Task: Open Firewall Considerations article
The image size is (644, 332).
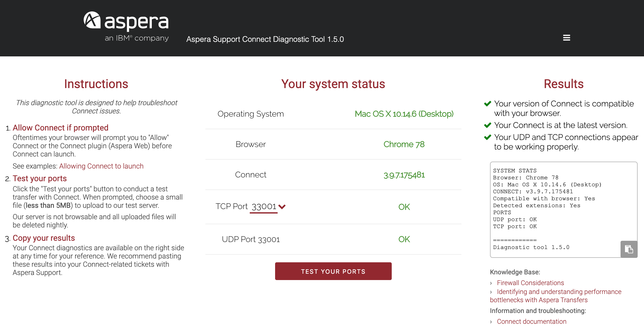Action: point(530,283)
